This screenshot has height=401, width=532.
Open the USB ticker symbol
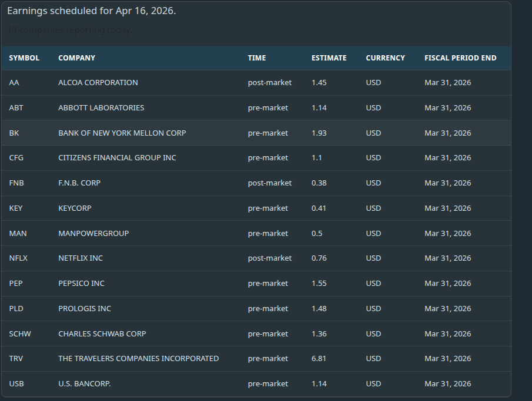16,384
